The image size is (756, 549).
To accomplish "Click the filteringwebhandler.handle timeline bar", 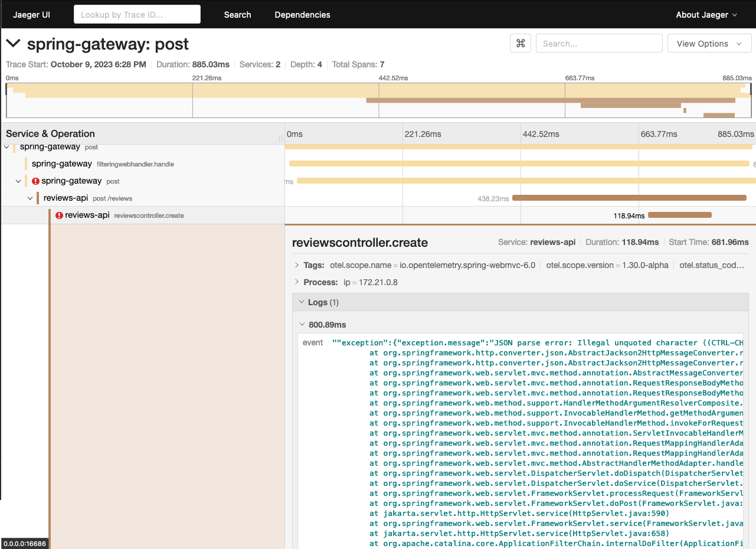I will (x=519, y=164).
